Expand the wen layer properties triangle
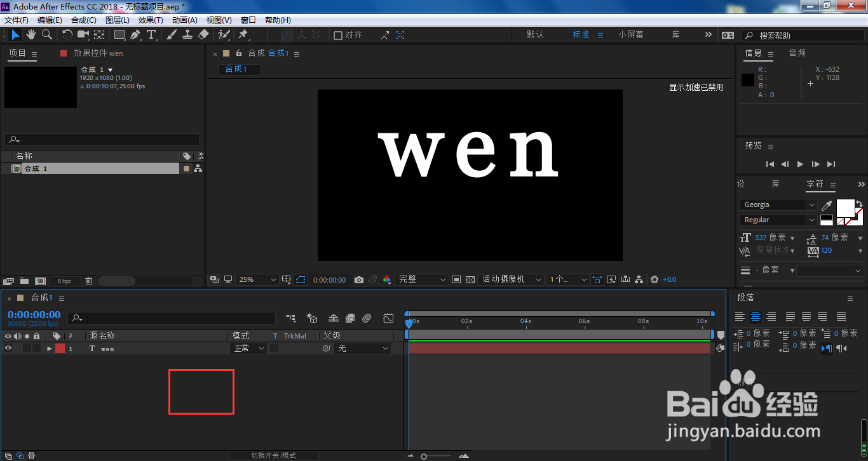This screenshot has height=461, width=868. coord(50,349)
